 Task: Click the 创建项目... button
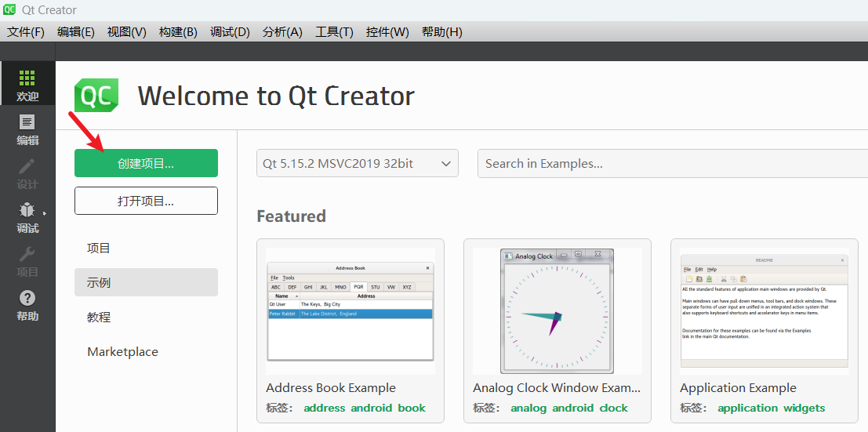146,163
